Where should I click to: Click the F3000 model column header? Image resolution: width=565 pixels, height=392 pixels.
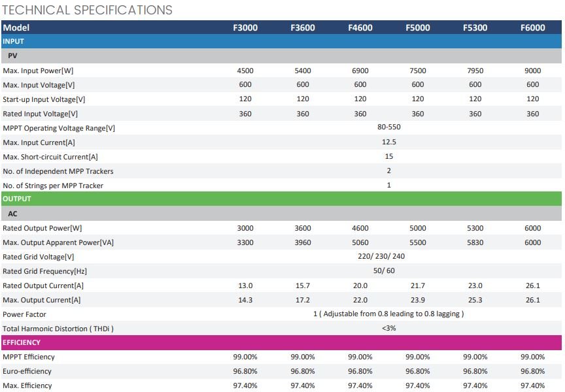click(x=245, y=27)
